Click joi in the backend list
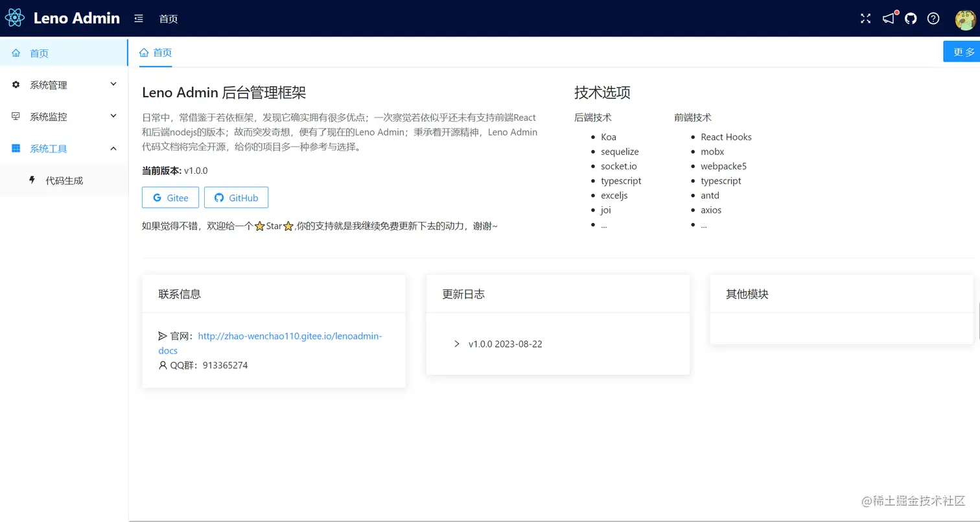The image size is (980, 522). coord(606,210)
